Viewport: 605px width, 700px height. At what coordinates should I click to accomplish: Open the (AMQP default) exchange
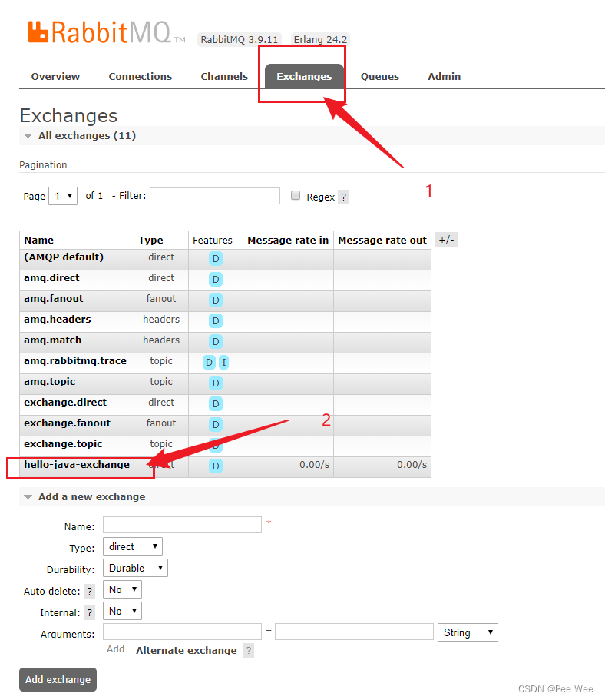pyautogui.click(x=64, y=257)
